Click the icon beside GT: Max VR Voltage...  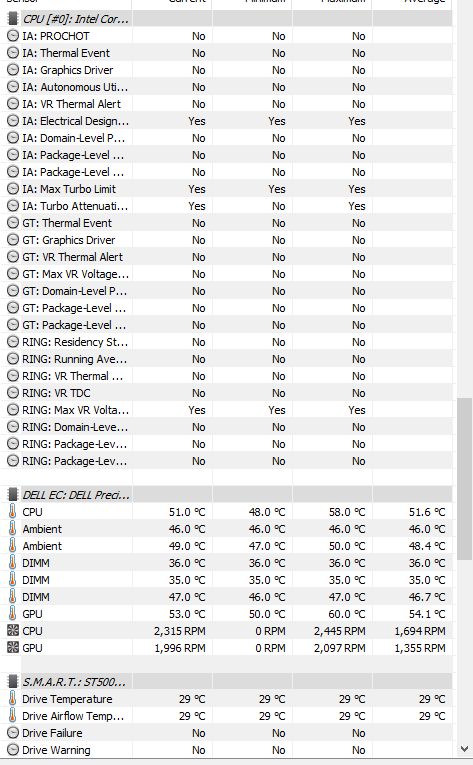tap(13, 274)
